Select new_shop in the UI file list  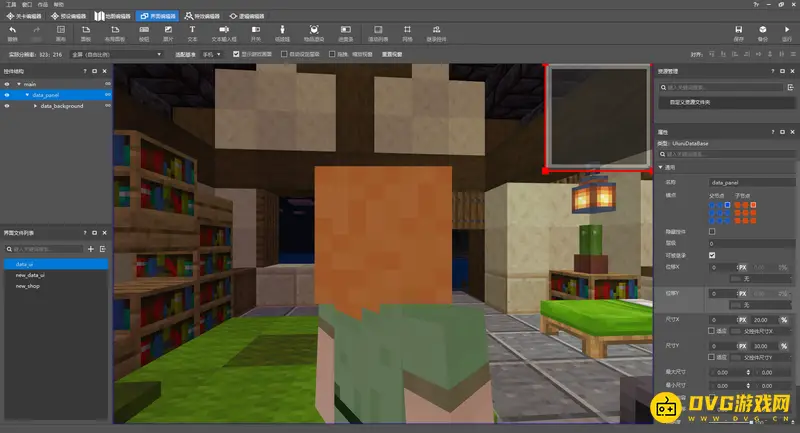tap(56, 286)
